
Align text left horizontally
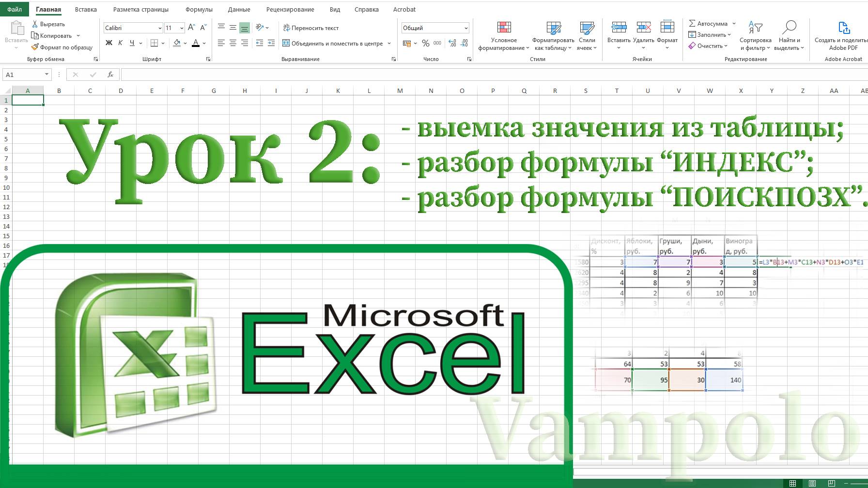pyautogui.click(x=221, y=43)
